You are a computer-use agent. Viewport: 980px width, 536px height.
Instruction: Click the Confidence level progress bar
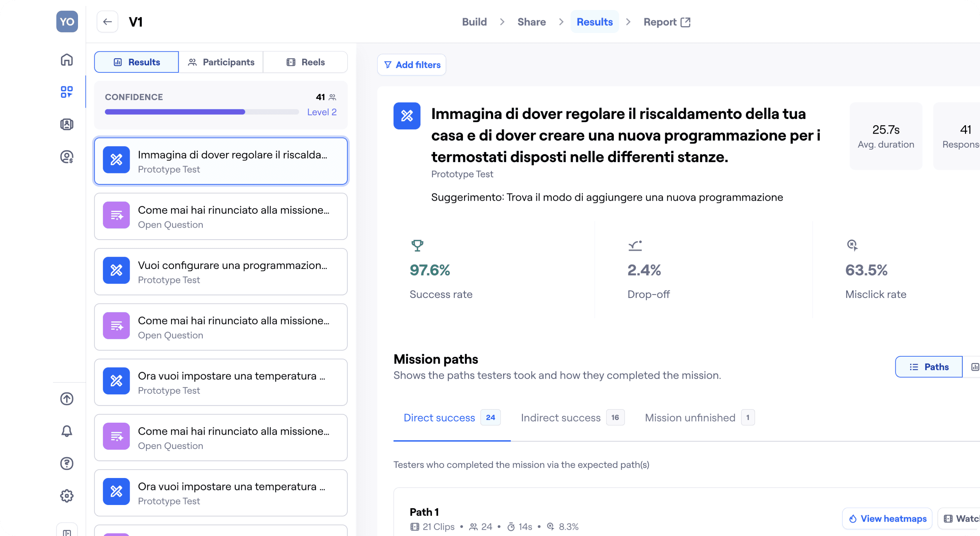[202, 112]
